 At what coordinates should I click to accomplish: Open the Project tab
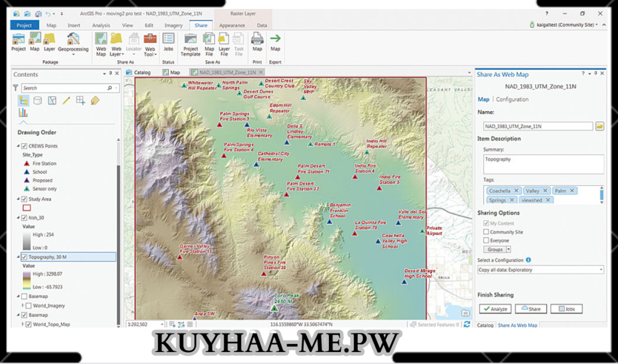pos(24,25)
